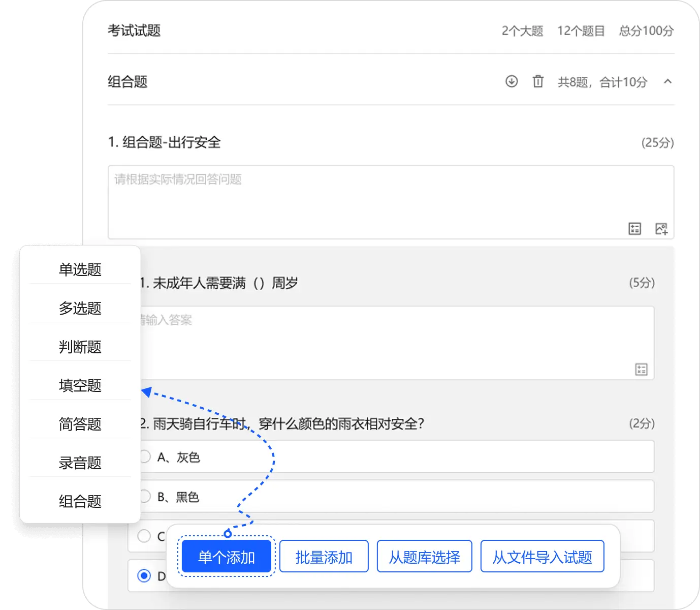Click the 共8题，合计10分 summary
This screenshot has height=610, width=700.
tap(602, 82)
